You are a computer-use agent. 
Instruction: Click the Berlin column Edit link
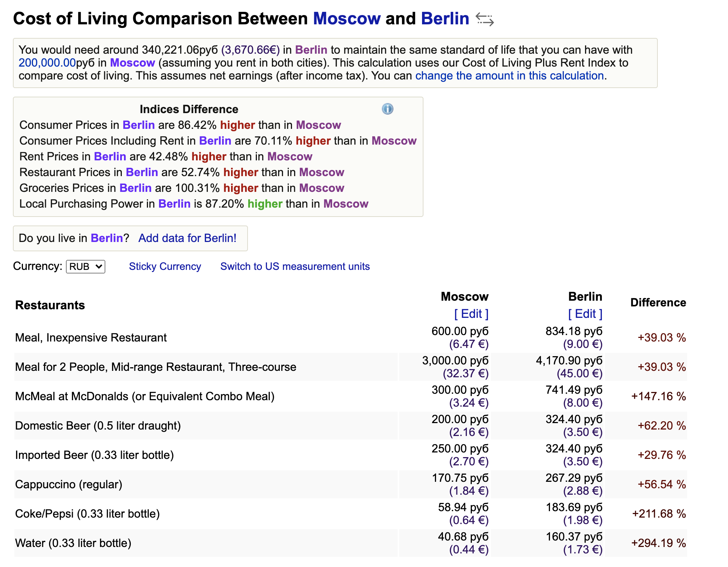[585, 314]
